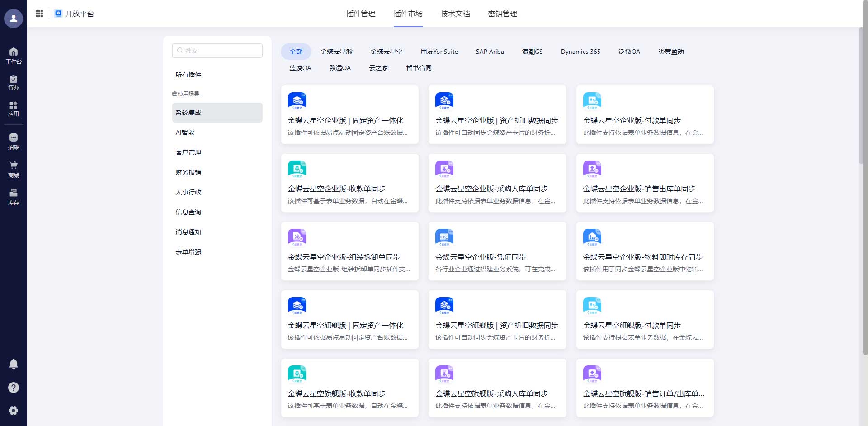
Task: Open 应用 apps in sidebar
Action: pos(14,109)
